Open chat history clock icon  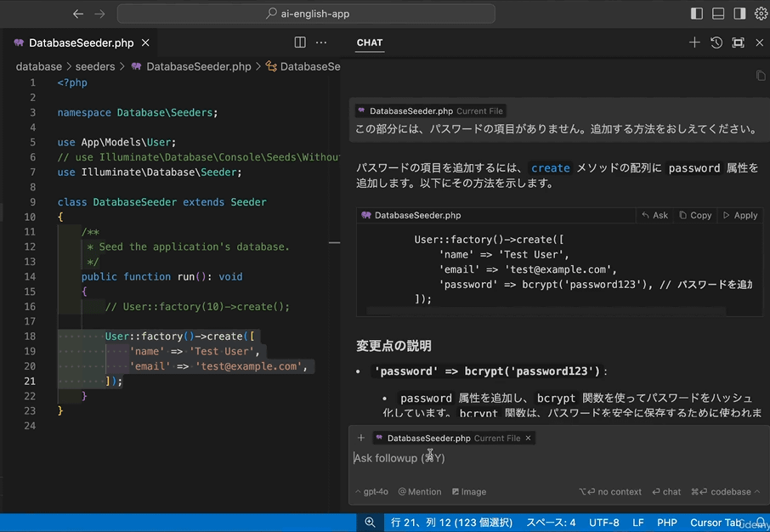pos(716,42)
